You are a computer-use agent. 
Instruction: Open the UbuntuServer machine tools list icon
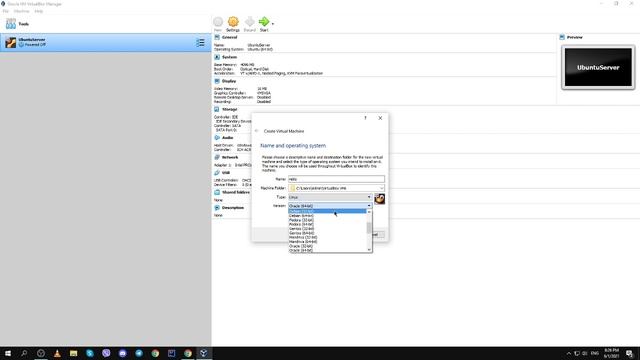coord(200,42)
